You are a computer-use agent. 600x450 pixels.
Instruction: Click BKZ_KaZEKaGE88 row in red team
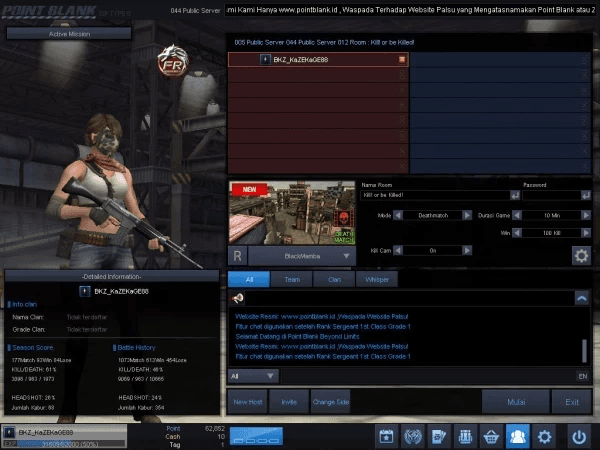[318, 59]
